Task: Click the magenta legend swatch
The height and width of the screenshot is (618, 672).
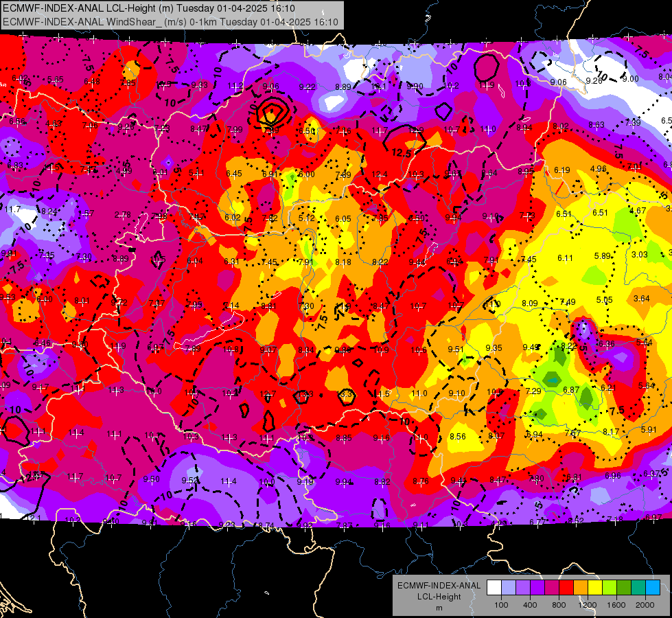Action: coord(552,588)
